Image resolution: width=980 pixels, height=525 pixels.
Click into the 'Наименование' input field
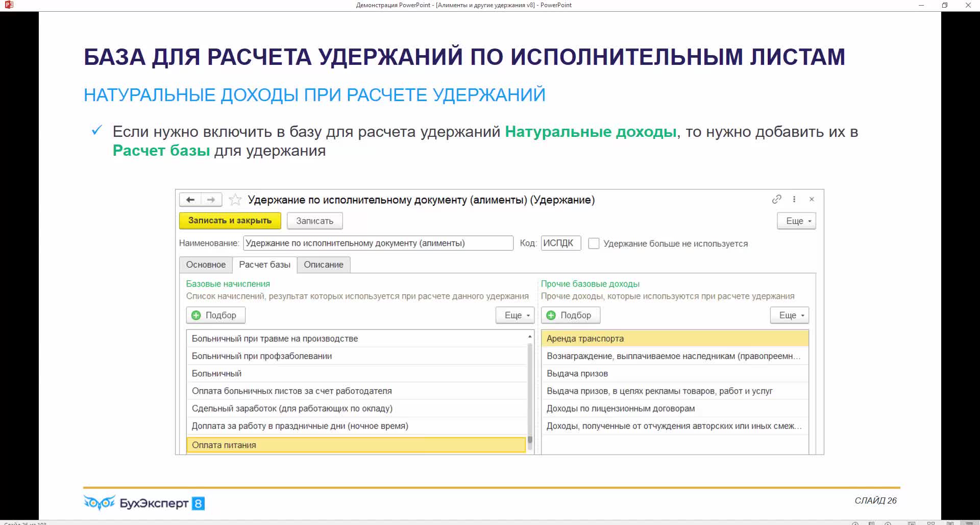(x=378, y=243)
